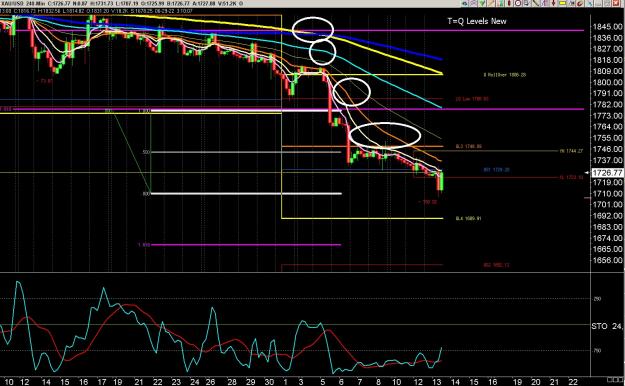
Task: Click the XAUUSD symbol label in the header
Action: coord(12,4)
